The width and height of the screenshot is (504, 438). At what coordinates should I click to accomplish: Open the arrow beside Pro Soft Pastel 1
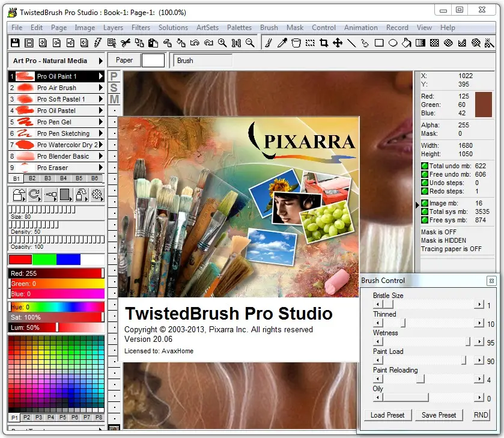[x=100, y=99]
